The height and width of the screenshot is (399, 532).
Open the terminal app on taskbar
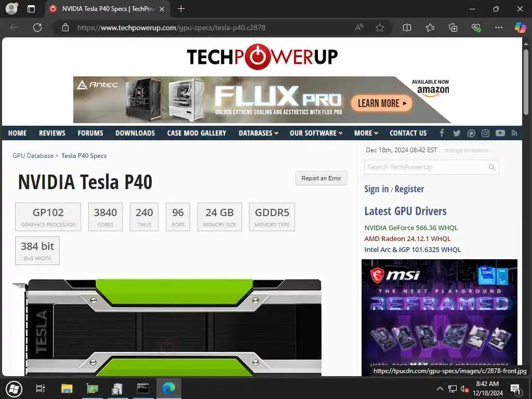point(143,389)
